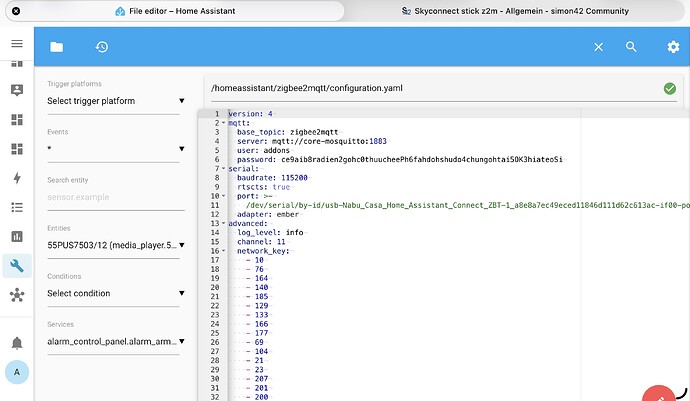This screenshot has width=690, height=401.
Task: Open the editor settings gear
Action: [x=673, y=47]
